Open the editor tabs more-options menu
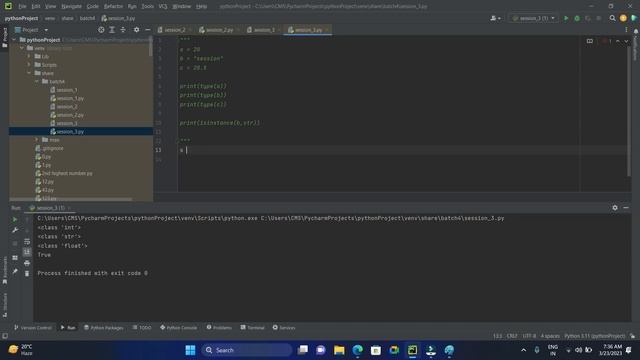 (x=626, y=30)
